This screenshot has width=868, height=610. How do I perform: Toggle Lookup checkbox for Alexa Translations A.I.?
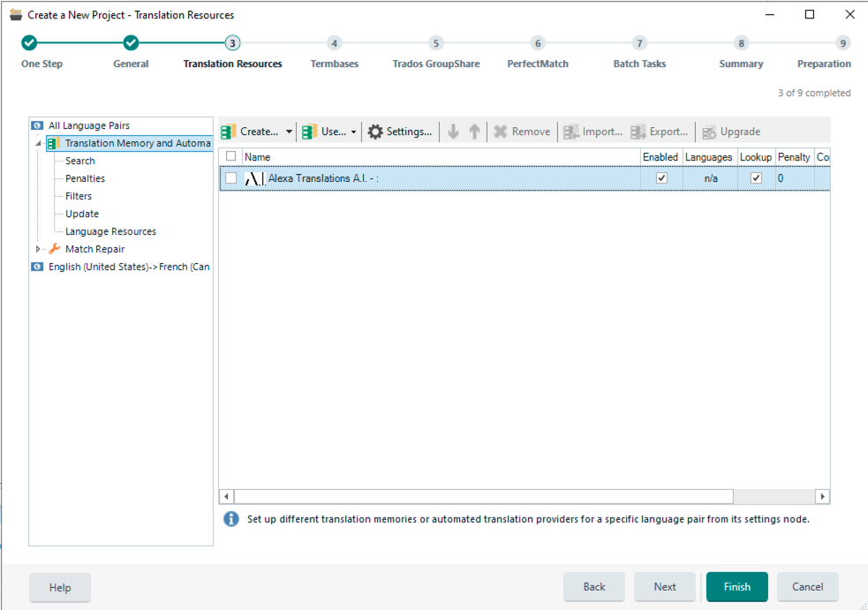click(x=756, y=178)
